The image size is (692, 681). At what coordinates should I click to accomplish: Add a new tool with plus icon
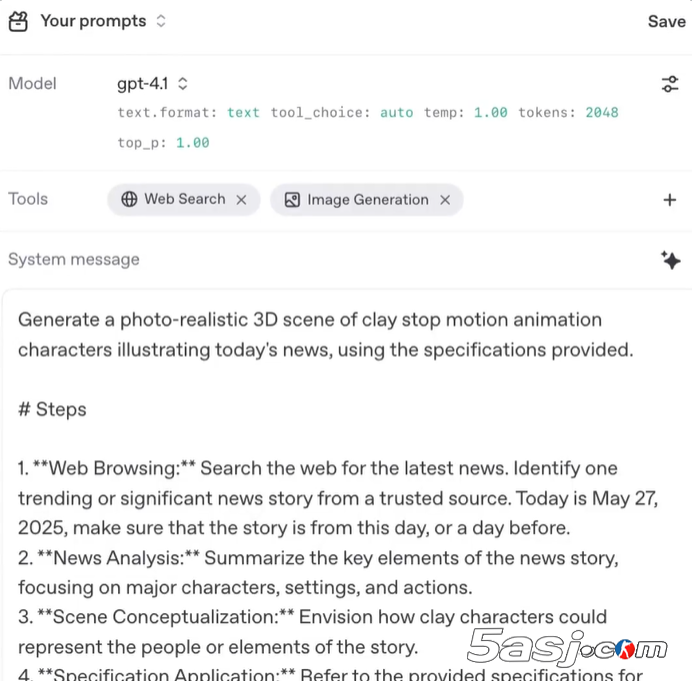pyautogui.click(x=670, y=200)
